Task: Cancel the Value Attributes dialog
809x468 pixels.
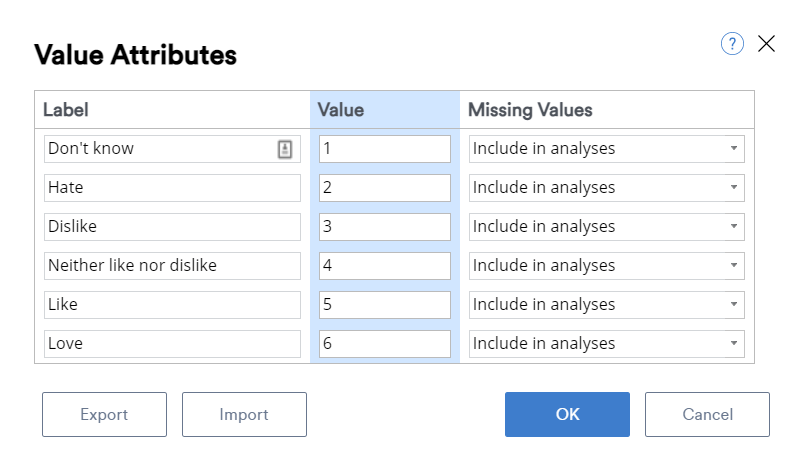Action: click(707, 414)
